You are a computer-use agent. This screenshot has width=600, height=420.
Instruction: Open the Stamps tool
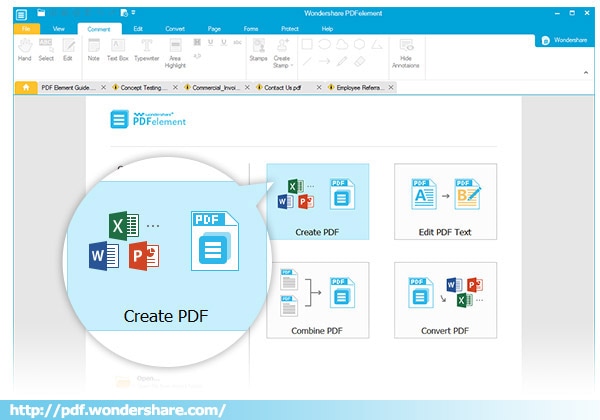[259, 50]
